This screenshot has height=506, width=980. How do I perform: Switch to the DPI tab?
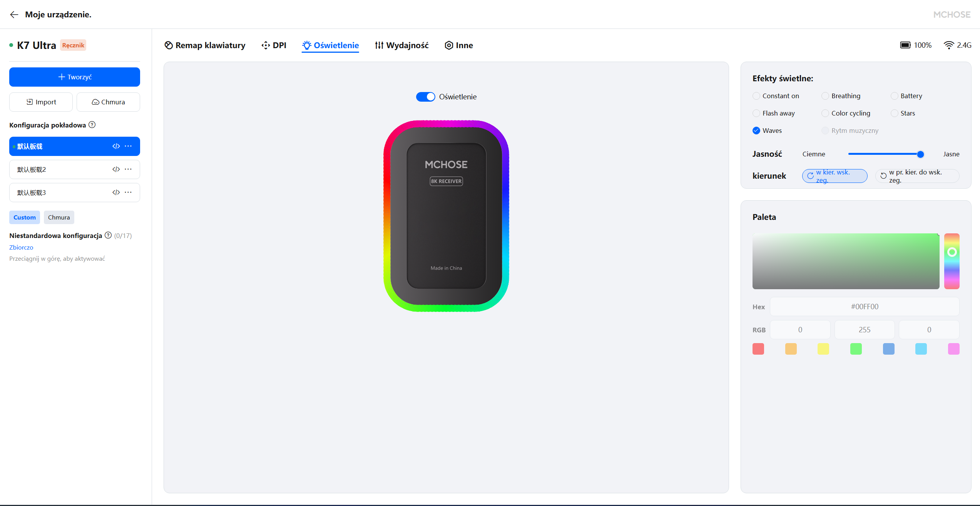tap(274, 45)
